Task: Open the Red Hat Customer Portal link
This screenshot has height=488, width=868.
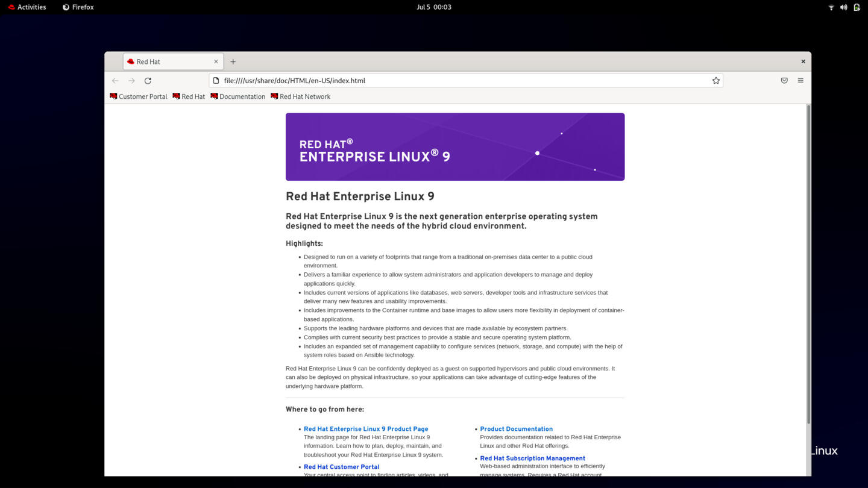Action: [x=341, y=467]
